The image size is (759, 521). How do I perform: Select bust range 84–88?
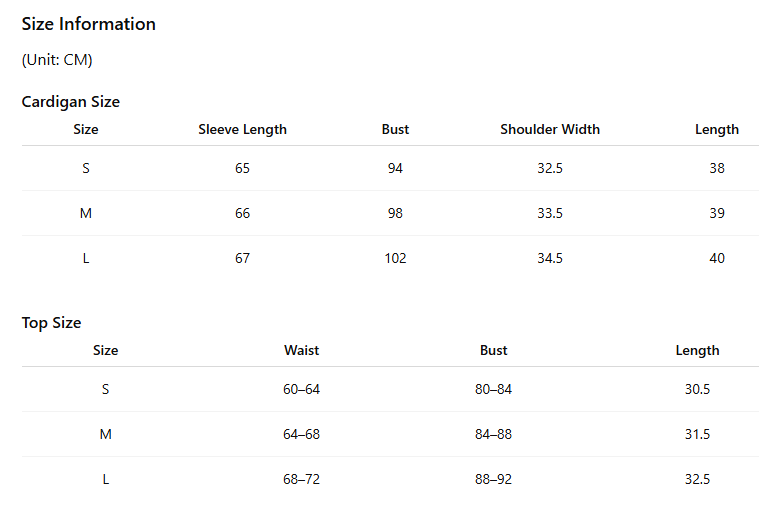pyautogui.click(x=493, y=434)
